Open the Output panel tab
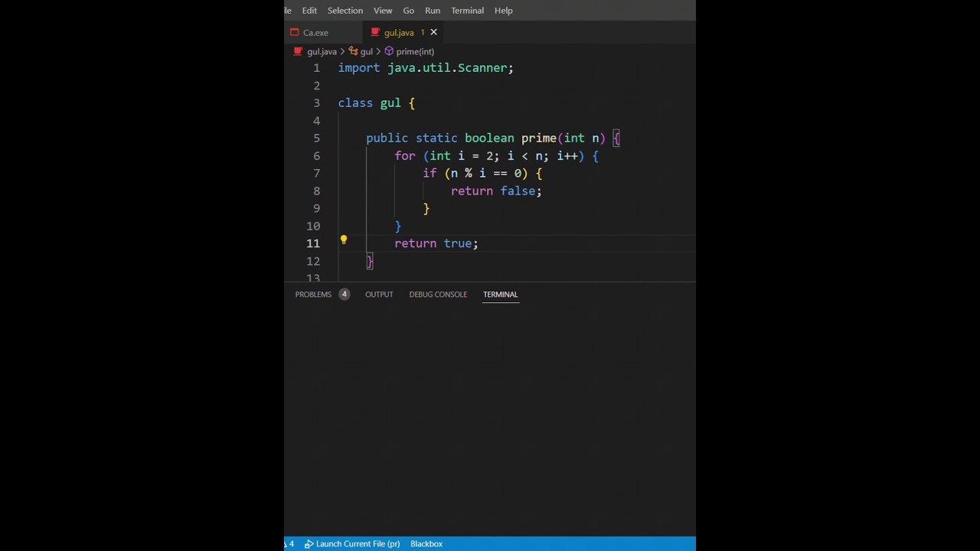980x551 pixels. click(379, 295)
